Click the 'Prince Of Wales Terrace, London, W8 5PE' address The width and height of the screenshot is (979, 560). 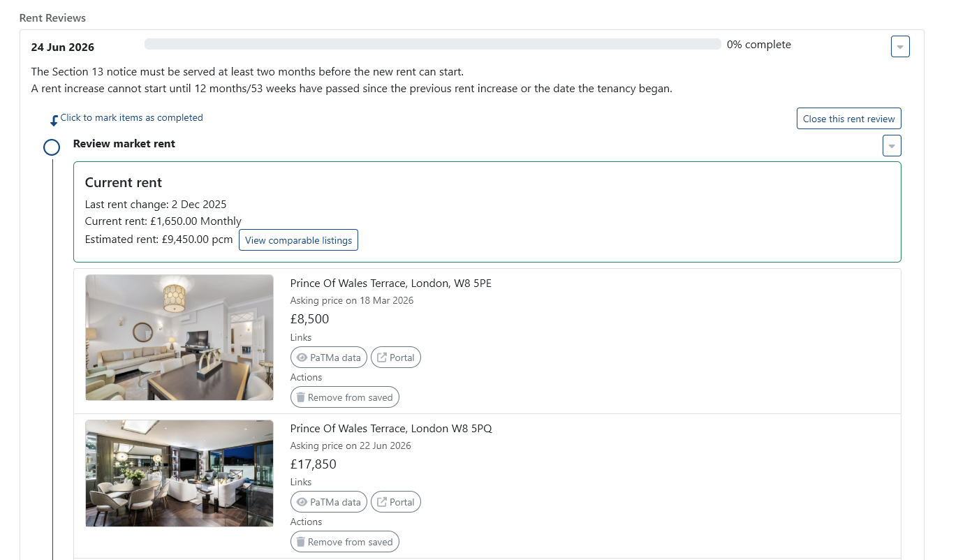click(x=391, y=283)
